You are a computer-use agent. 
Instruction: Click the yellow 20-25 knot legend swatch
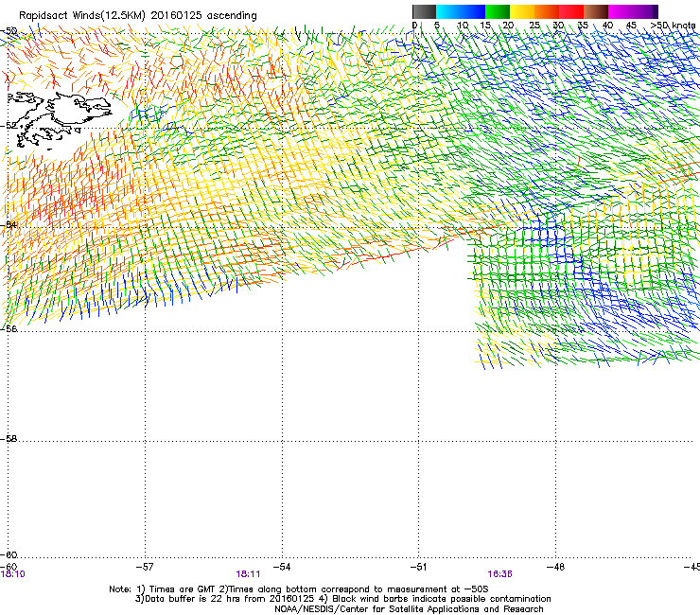[x=522, y=11]
